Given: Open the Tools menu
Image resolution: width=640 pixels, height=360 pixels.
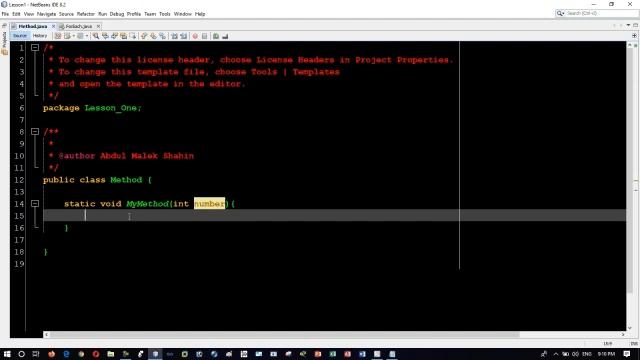Looking at the screenshot, I should pyautogui.click(x=165, y=14).
